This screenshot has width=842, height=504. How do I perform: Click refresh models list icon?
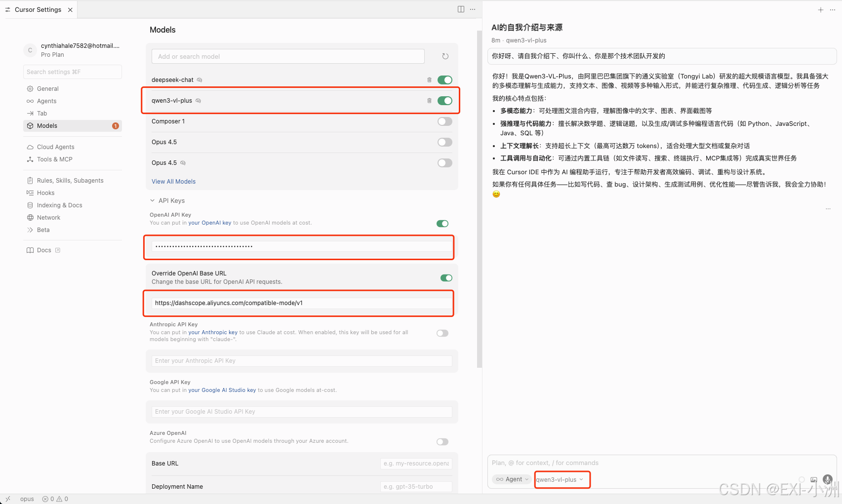click(x=445, y=56)
